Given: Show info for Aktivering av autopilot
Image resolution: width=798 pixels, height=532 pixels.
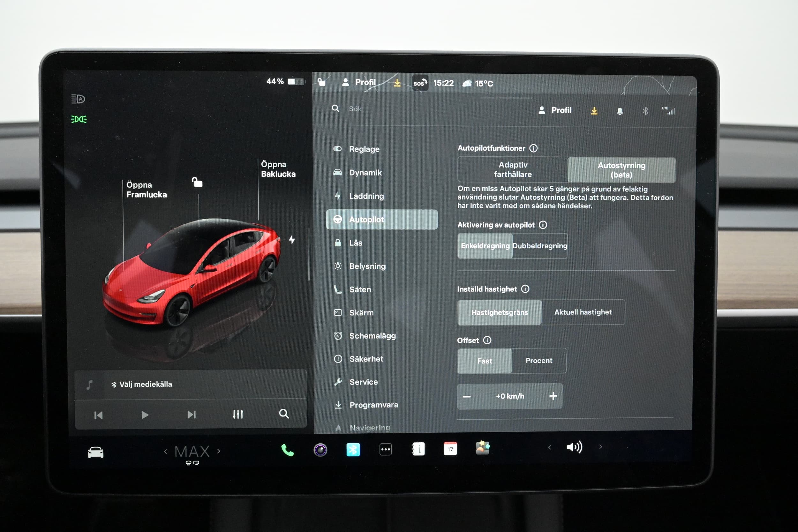Looking at the screenshot, I should point(543,225).
